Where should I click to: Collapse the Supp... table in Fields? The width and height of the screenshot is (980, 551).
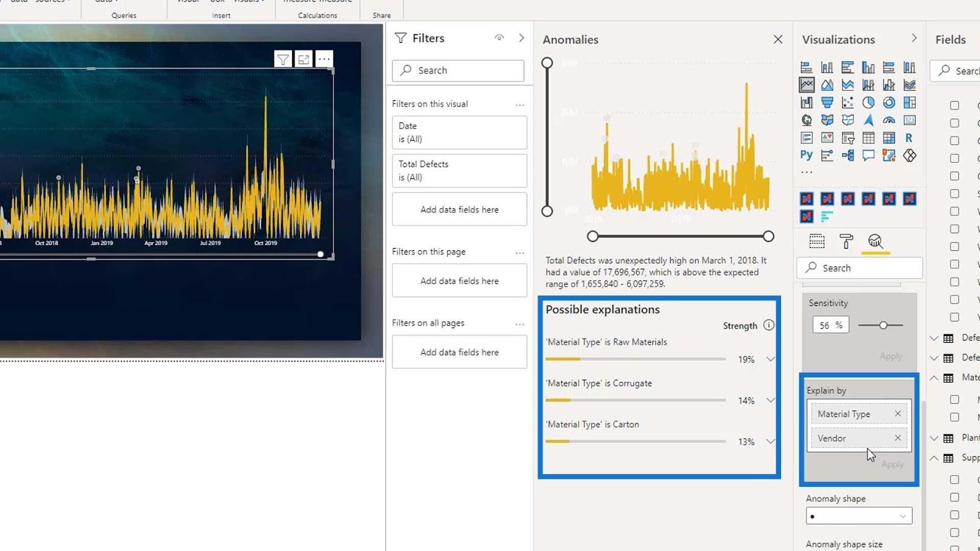pos(934,458)
